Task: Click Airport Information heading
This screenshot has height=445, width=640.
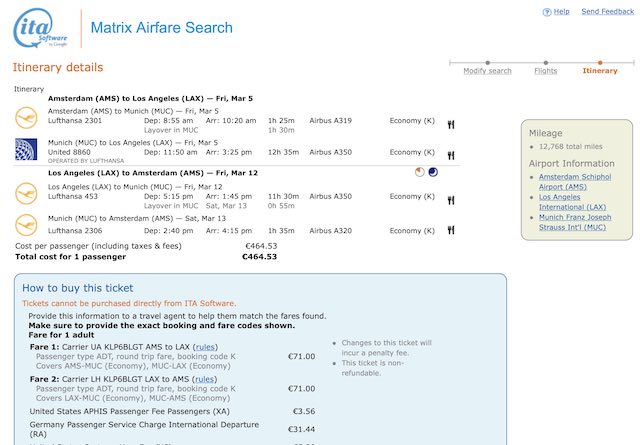Action: coord(571,164)
